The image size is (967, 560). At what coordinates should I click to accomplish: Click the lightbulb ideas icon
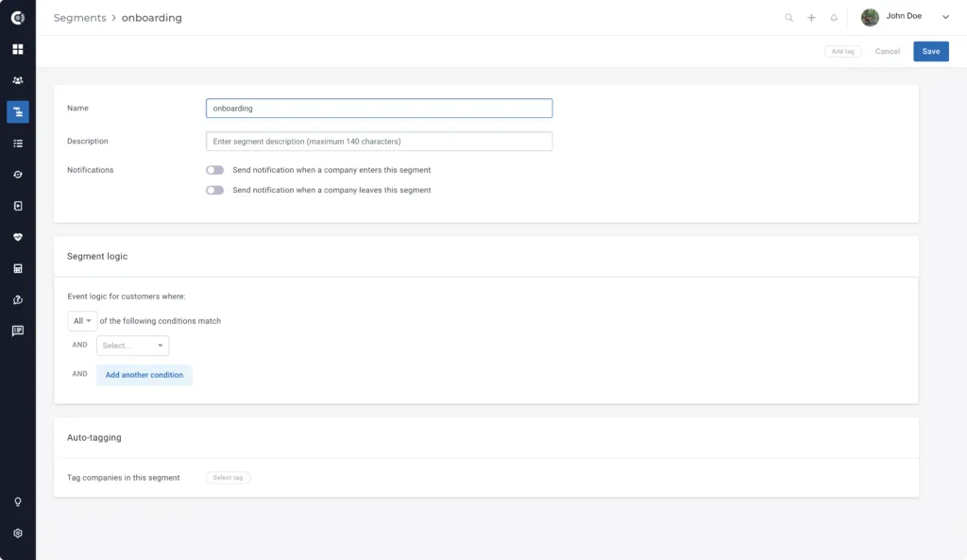pyautogui.click(x=18, y=502)
